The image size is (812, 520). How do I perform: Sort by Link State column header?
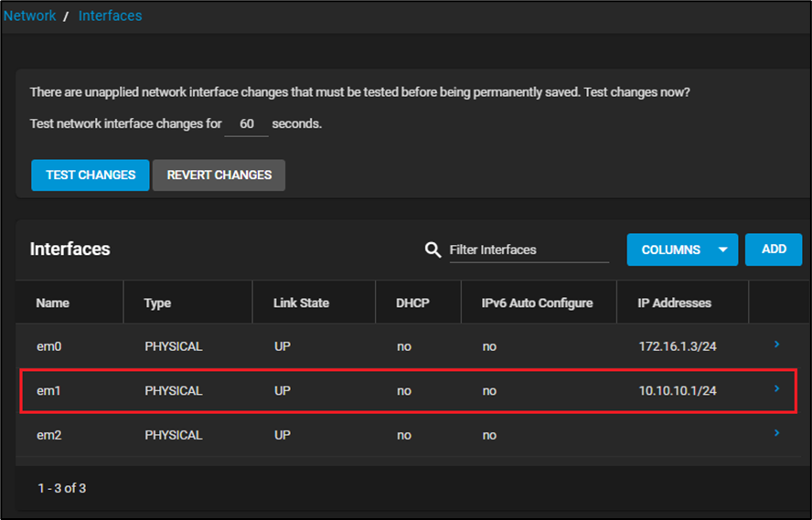[x=301, y=302]
